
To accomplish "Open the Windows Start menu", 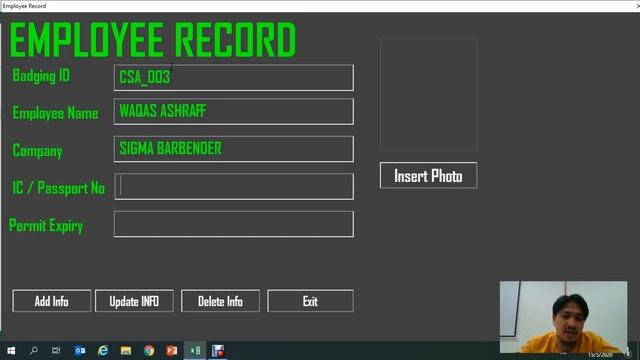I will 11,351.
